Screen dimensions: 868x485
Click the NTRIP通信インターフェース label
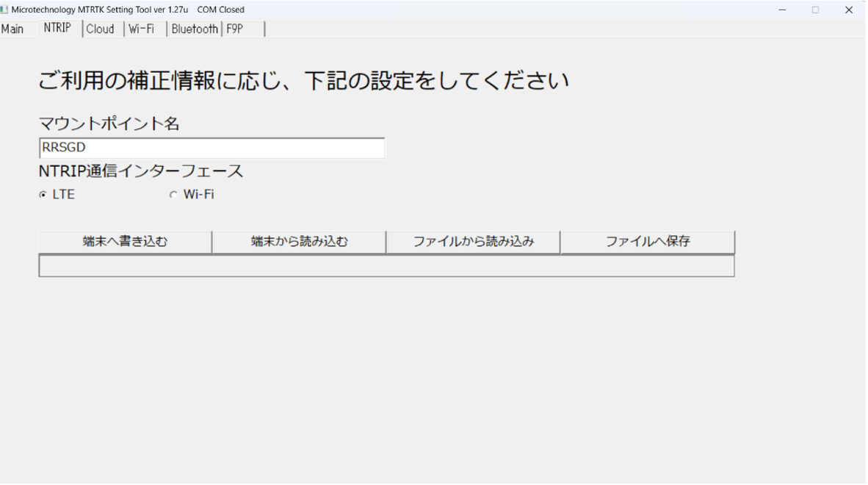point(140,172)
